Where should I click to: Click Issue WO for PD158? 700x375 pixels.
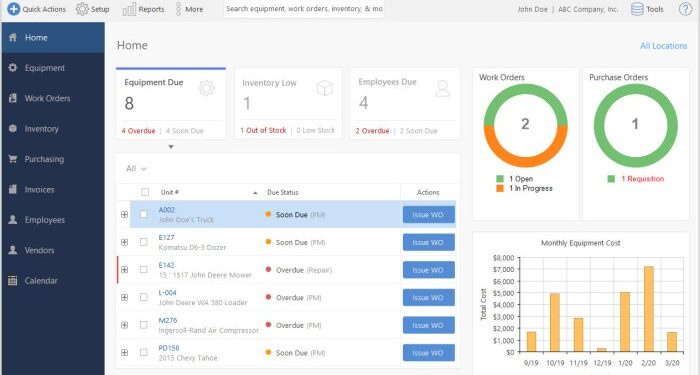tap(429, 353)
